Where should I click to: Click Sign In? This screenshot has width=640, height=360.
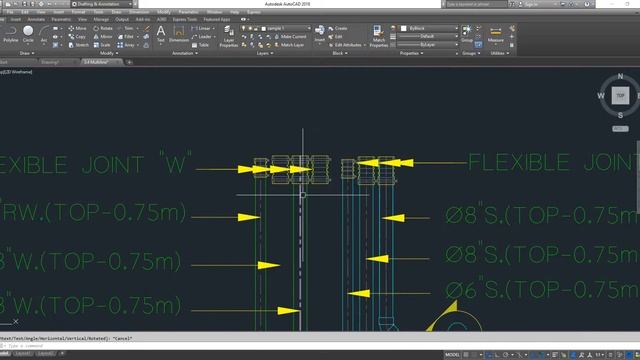pyautogui.click(x=531, y=4)
